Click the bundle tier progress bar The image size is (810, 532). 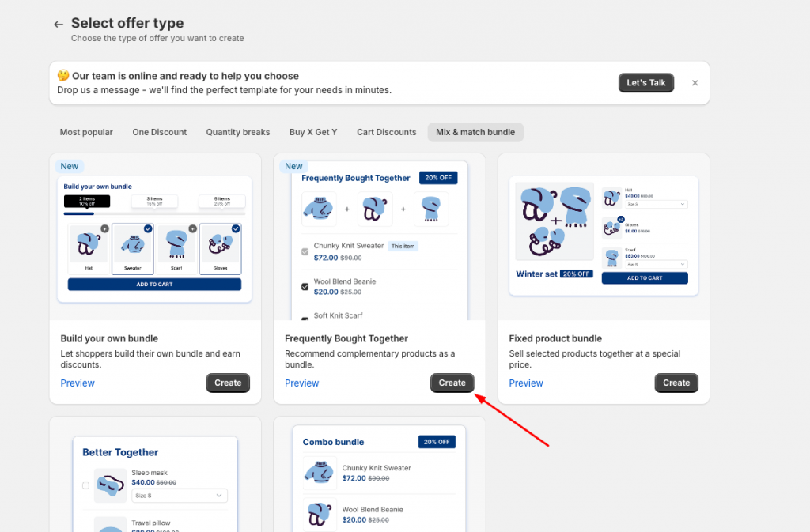tap(154, 213)
